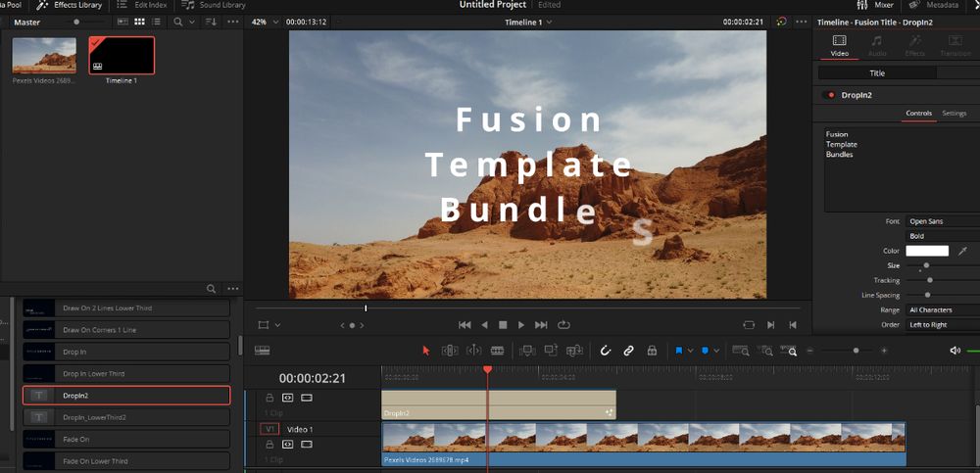Toggle the timeline Snapping magnet icon

click(x=606, y=350)
